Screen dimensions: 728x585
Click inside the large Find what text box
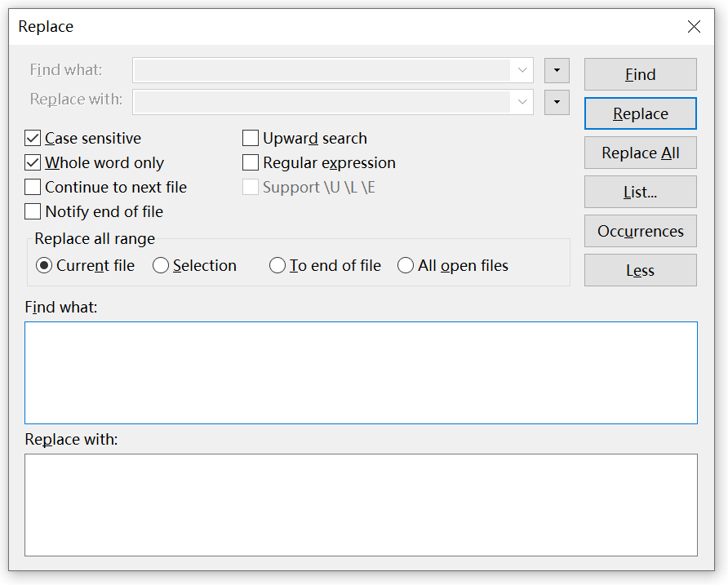[x=361, y=372]
